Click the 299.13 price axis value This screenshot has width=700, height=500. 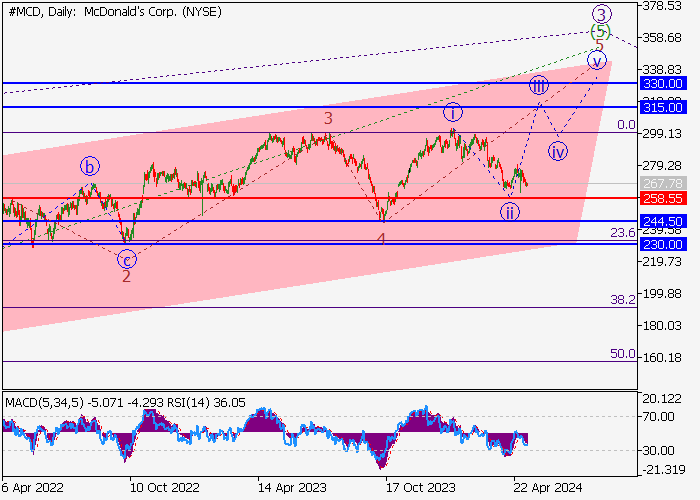(662, 133)
